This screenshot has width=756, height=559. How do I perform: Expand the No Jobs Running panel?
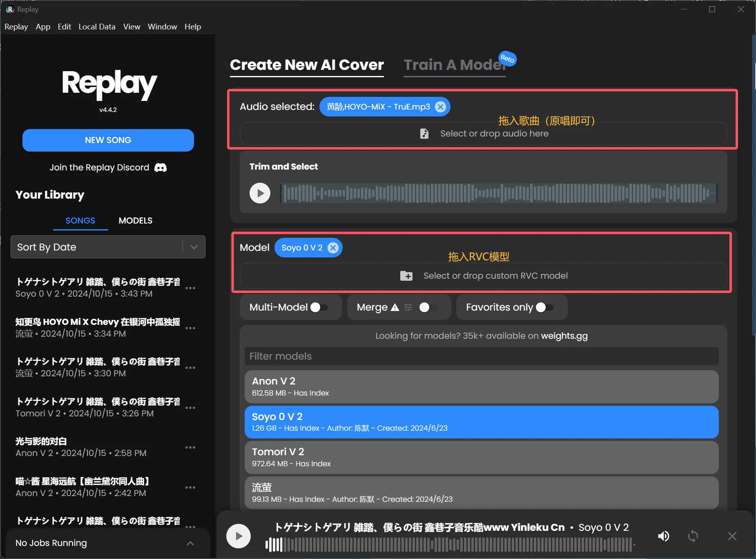(190, 543)
